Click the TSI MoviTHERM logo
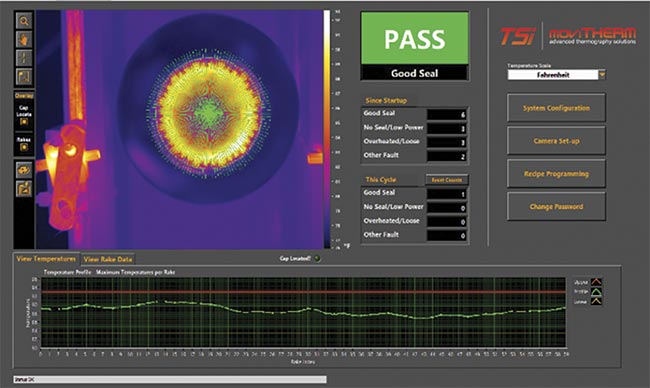Viewport: 650px width, 388px height. [568, 36]
